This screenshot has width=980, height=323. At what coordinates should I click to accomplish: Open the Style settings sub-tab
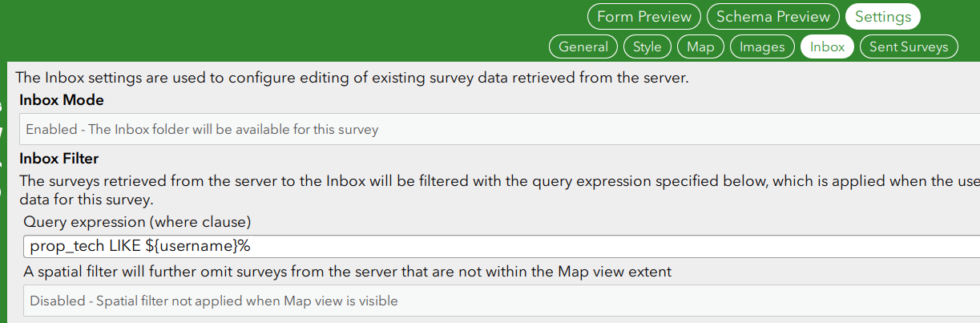tap(647, 46)
